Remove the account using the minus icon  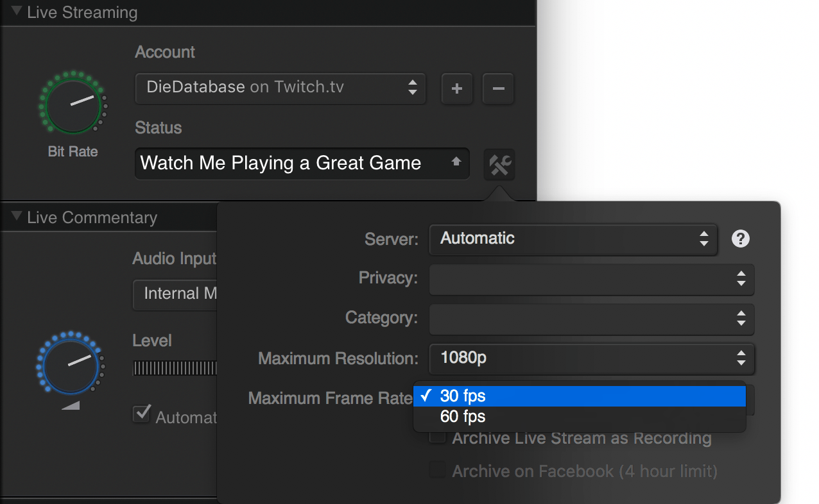pyautogui.click(x=498, y=88)
